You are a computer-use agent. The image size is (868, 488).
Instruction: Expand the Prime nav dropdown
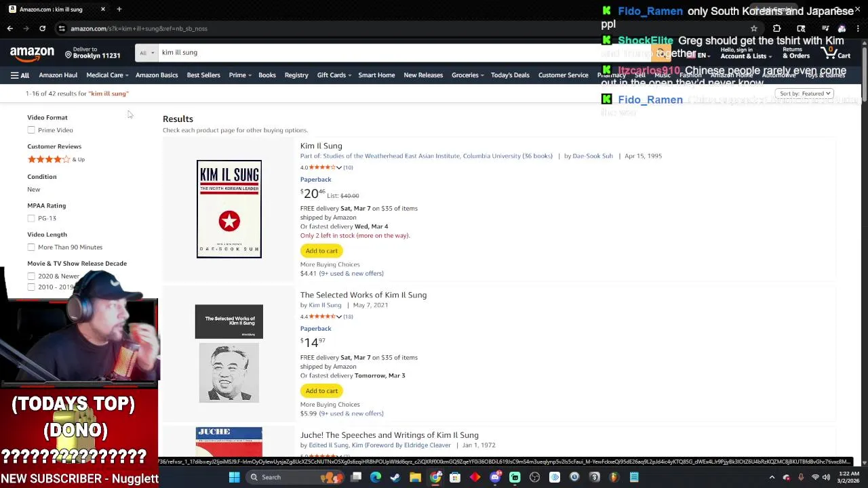click(x=240, y=75)
